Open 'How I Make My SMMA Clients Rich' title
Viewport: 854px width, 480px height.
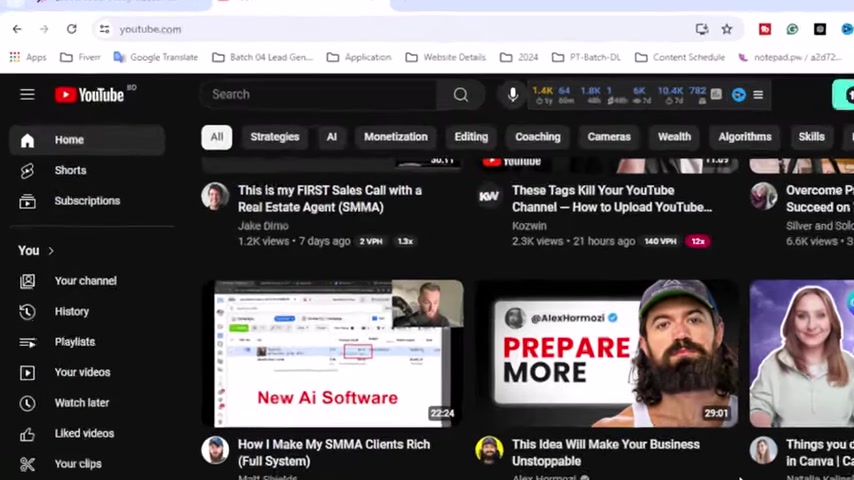(334, 453)
